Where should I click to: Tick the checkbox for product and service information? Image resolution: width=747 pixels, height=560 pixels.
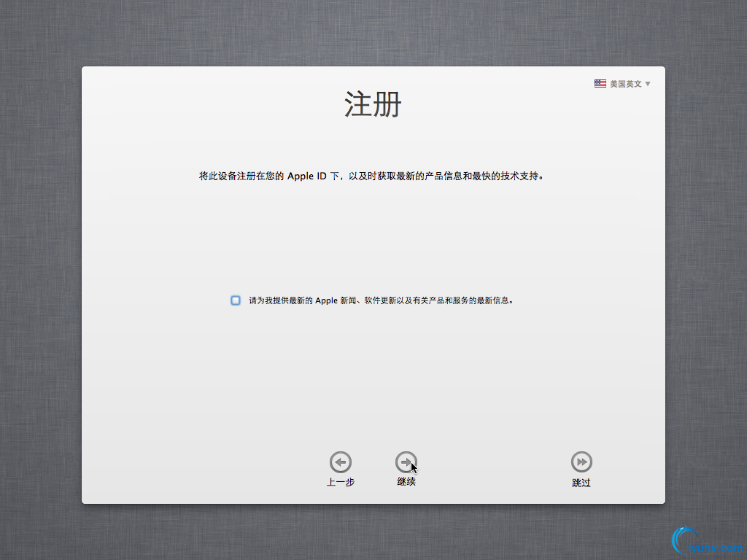tap(235, 299)
